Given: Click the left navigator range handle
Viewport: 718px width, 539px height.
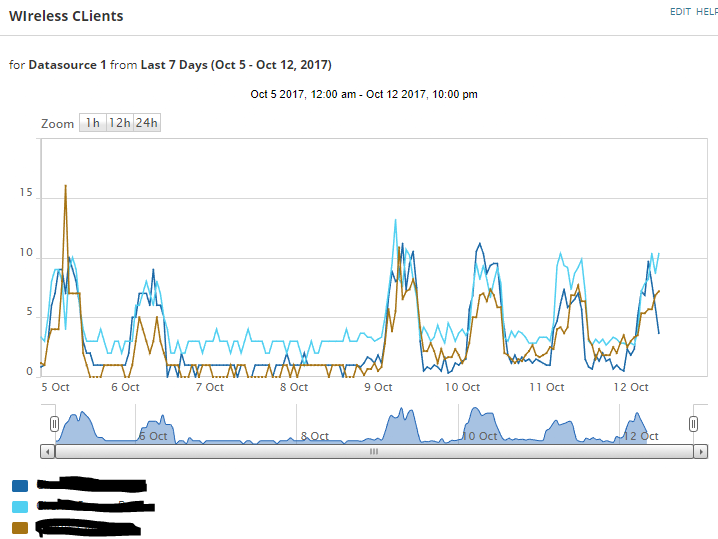Looking at the screenshot, I should tap(54, 424).
